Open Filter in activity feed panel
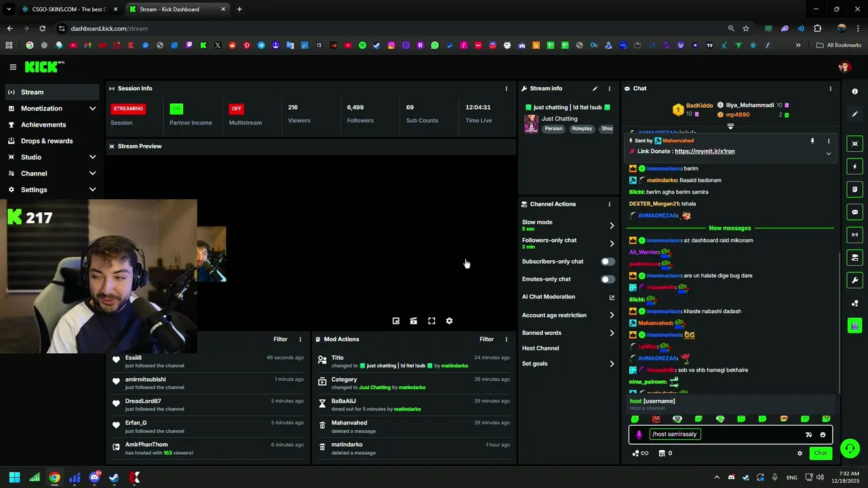 coord(280,340)
